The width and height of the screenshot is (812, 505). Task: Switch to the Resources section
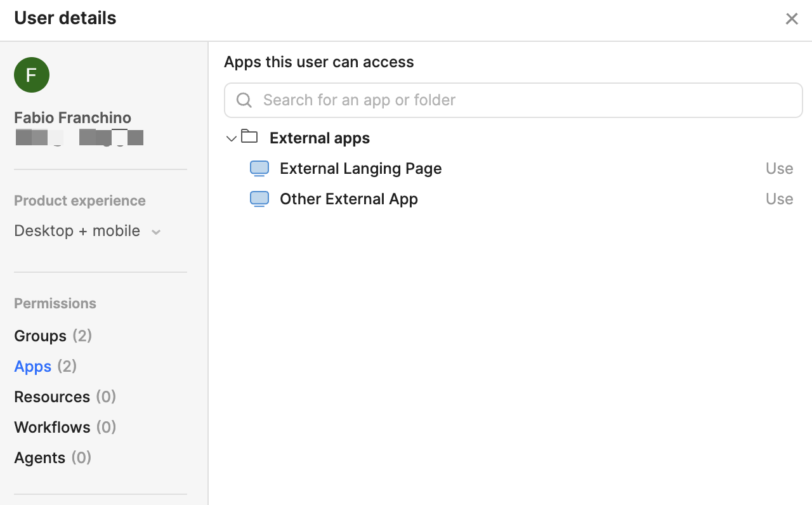pyautogui.click(x=52, y=397)
